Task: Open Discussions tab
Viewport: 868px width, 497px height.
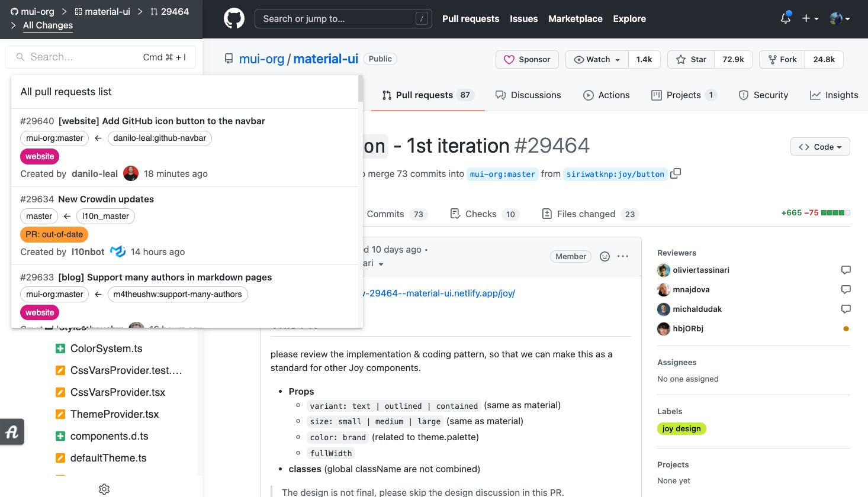Action: click(528, 95)
